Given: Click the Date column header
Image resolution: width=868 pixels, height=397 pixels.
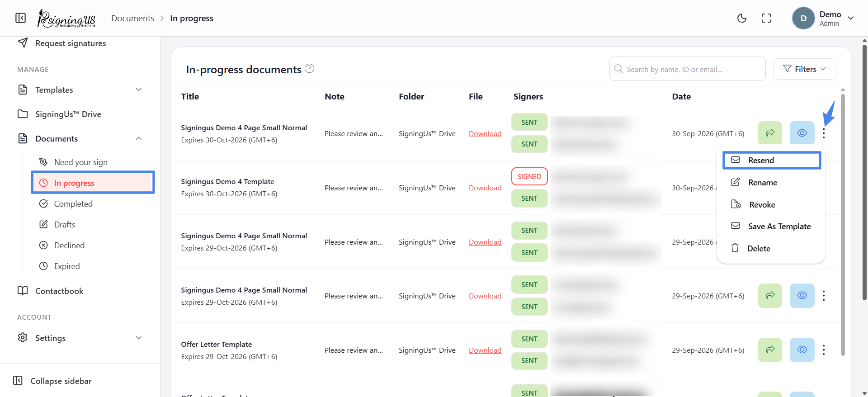Looking at the screenshot, I should pyautogui.click(x=681, y=96).
